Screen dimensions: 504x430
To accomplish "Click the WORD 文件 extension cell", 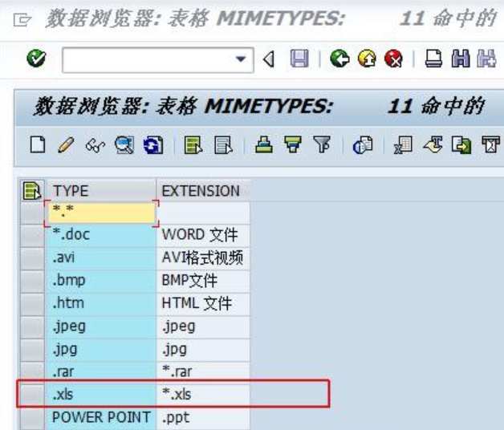I will click(x=203, y=235).
